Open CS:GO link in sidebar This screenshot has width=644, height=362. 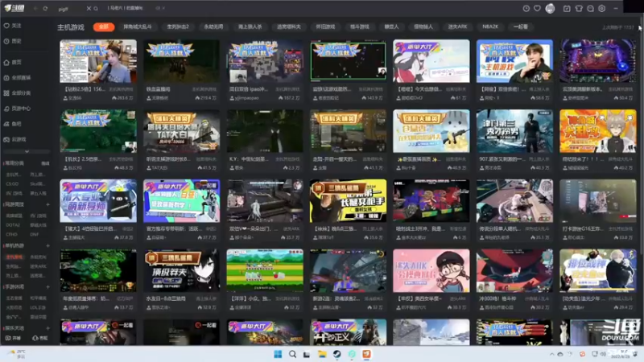tap(12, 184)
